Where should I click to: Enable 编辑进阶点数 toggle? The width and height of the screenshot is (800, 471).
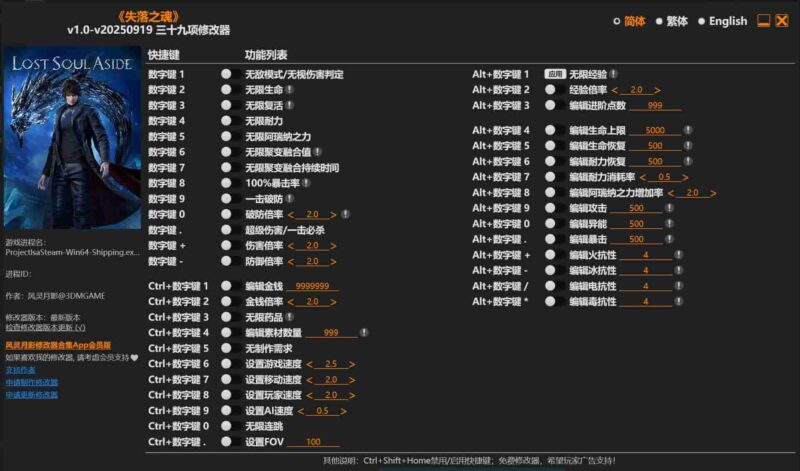point(555,105)
